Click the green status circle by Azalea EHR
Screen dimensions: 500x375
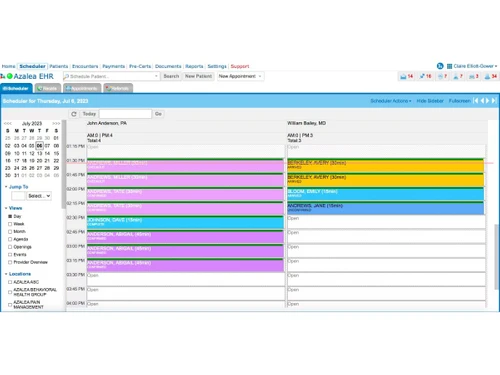point(10,76)
